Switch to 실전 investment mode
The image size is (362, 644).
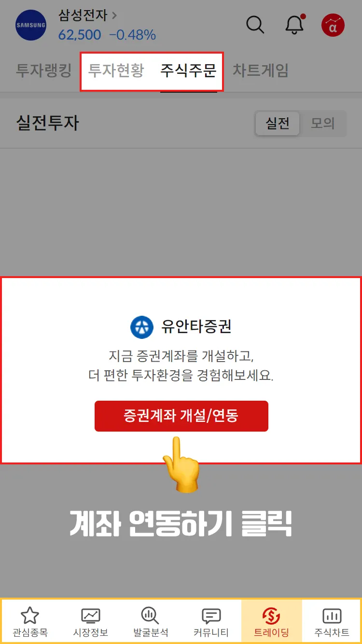tap(278, 123)
